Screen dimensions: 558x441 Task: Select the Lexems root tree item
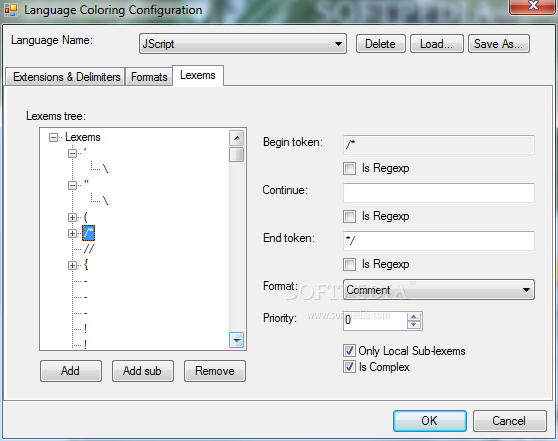[83, 137]
